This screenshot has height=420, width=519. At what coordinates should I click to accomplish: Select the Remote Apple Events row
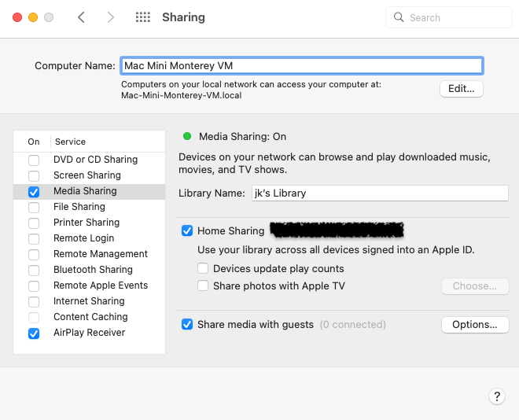[90, 286]
